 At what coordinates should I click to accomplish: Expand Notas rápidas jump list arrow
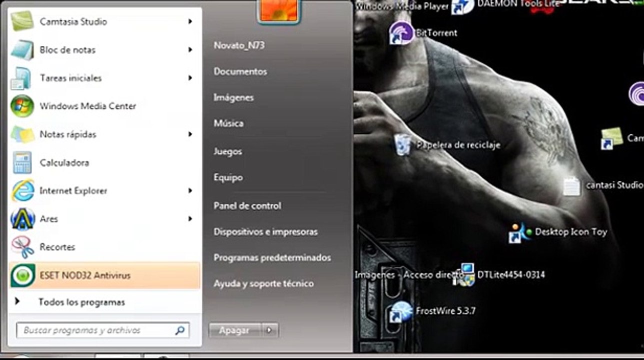[190, 134]
